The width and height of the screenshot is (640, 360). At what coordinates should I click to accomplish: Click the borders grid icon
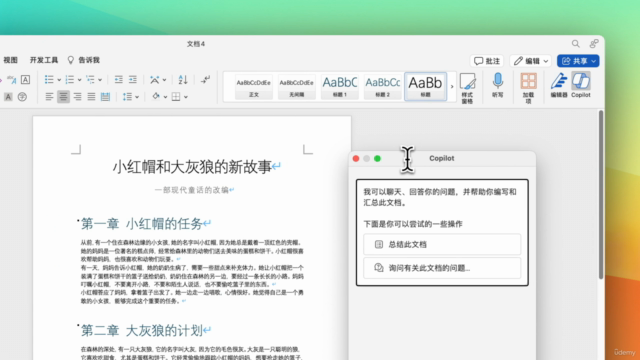[176, 97]
